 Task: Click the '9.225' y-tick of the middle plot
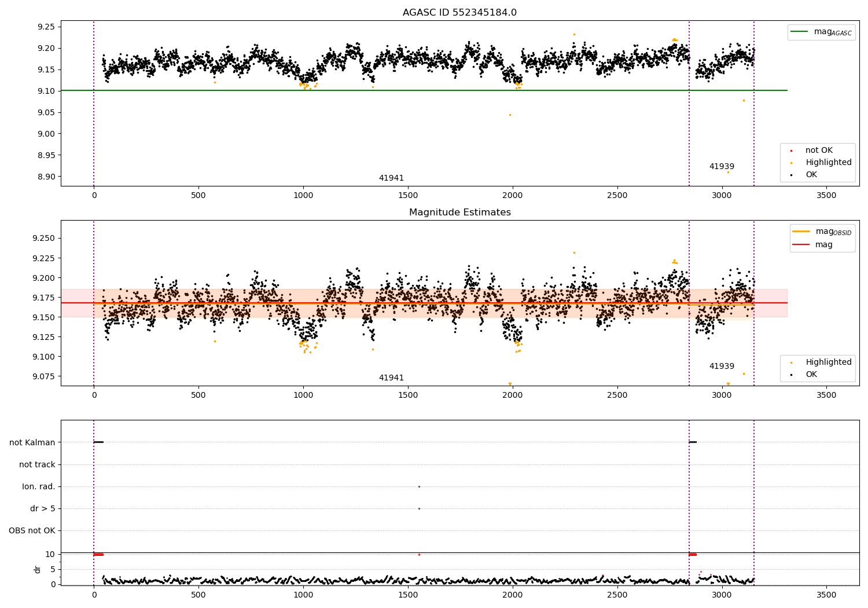point(43,258)
